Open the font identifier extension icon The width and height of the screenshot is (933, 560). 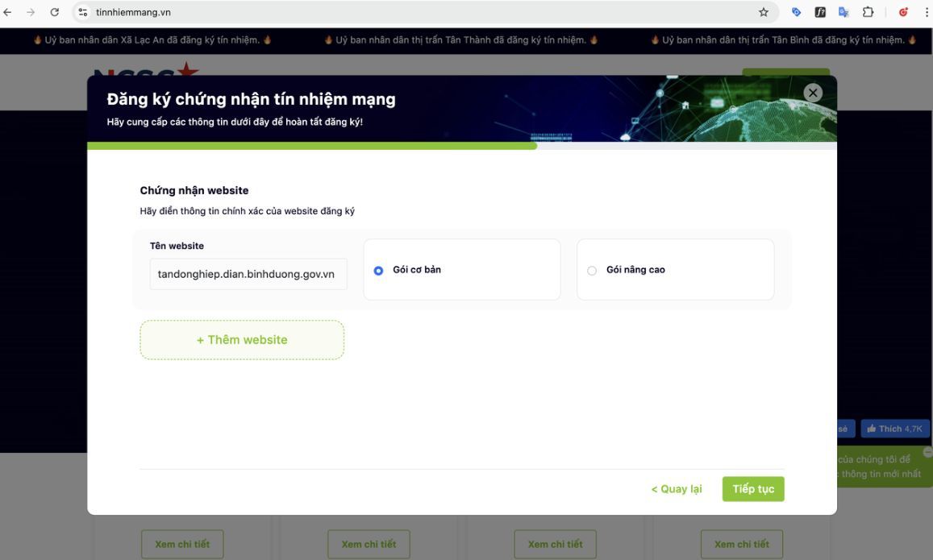pos(820,12)
